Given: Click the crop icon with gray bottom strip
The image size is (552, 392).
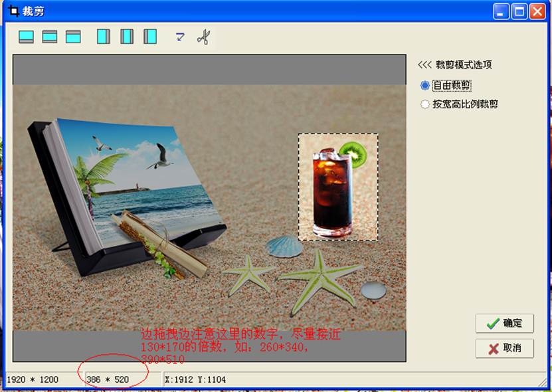Looking at the screenshot, I should click(26, 37).
